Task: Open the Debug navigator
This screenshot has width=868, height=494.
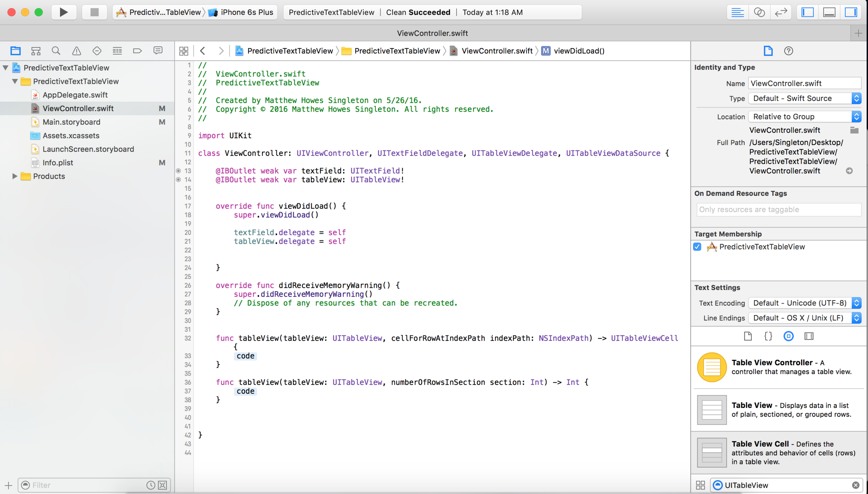Action: pos(117,51)
